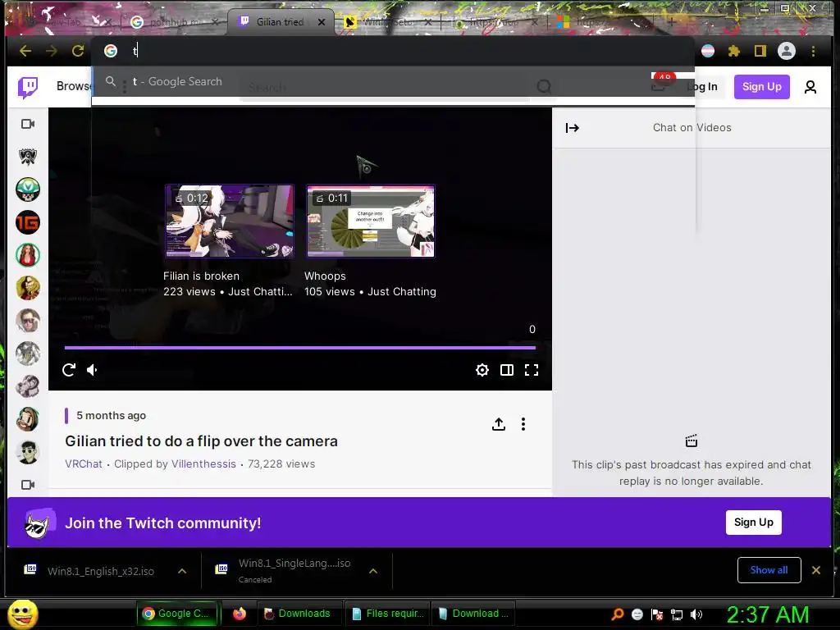
Task: Click Sign Up in the purple banner
Action: pos(753,523)
